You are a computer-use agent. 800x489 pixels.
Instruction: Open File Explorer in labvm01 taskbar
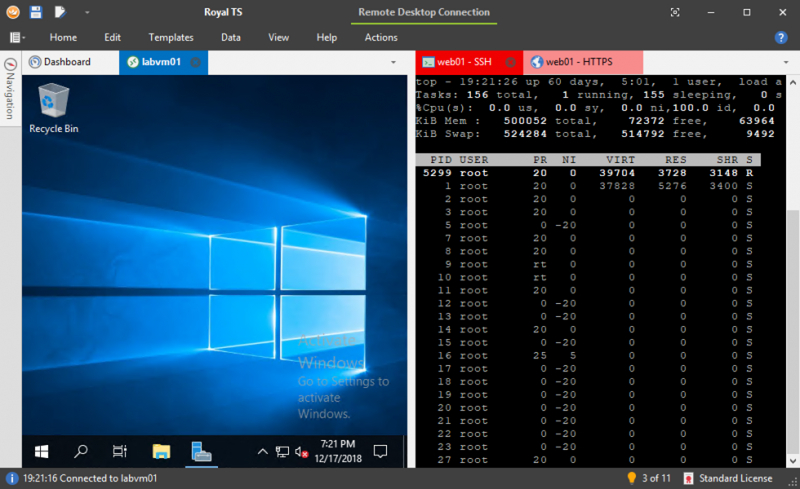tap(161, 451)
